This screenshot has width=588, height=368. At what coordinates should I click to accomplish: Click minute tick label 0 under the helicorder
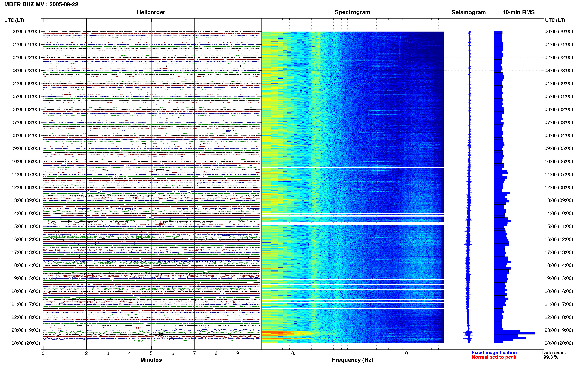(x=43, y=353)
